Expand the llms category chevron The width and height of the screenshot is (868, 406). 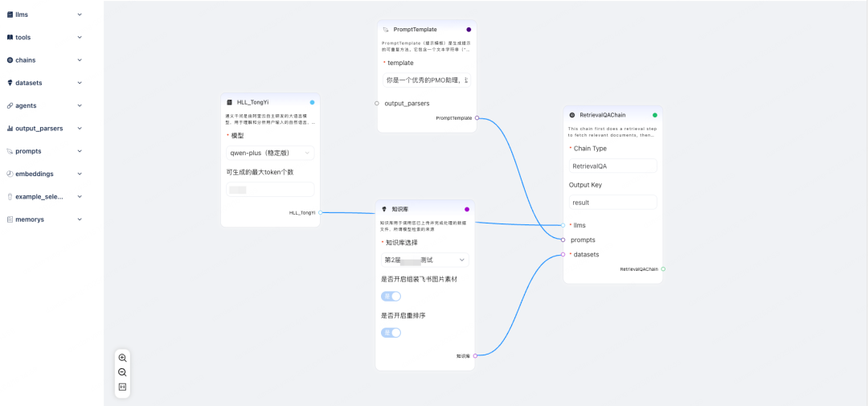(x=80, y=14)
